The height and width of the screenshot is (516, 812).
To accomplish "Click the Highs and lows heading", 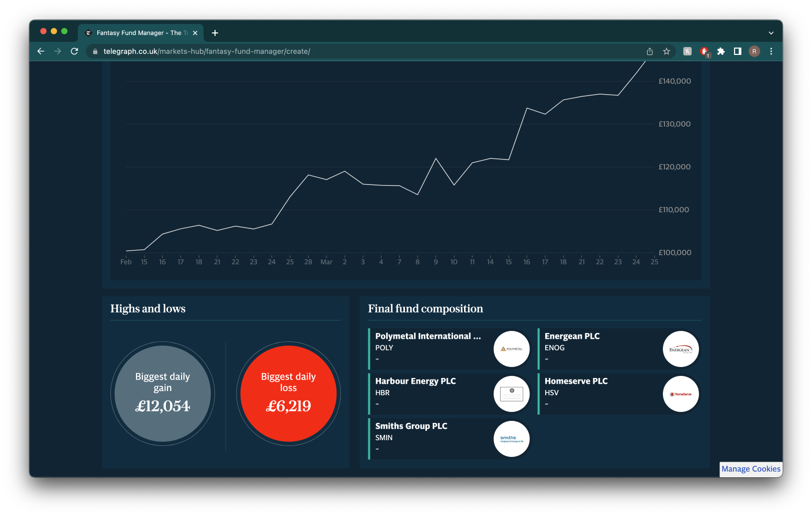I will [x=148, y=308].
